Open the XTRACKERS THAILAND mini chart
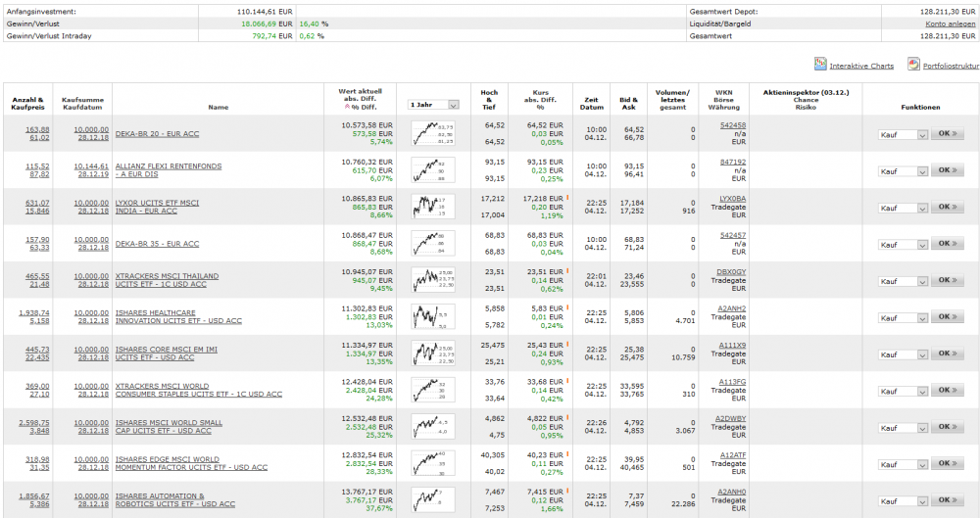 [433, 280]
